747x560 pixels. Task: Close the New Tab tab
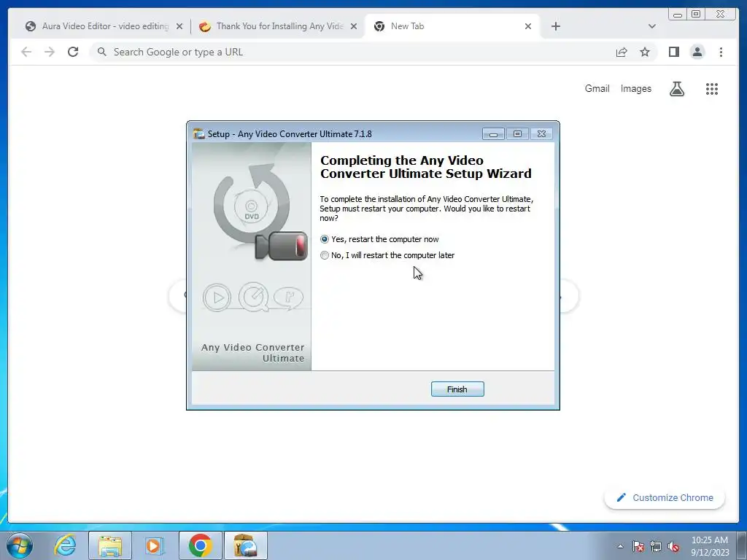(528, 26)
